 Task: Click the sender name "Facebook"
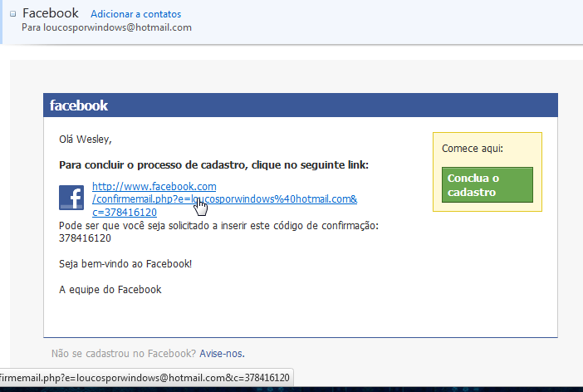[51, 13]
